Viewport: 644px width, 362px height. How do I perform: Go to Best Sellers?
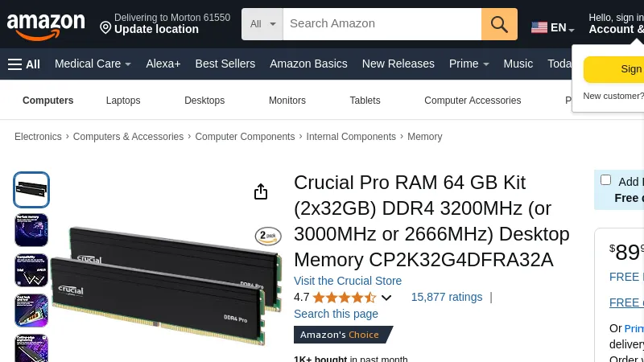(x=225, y=64)
